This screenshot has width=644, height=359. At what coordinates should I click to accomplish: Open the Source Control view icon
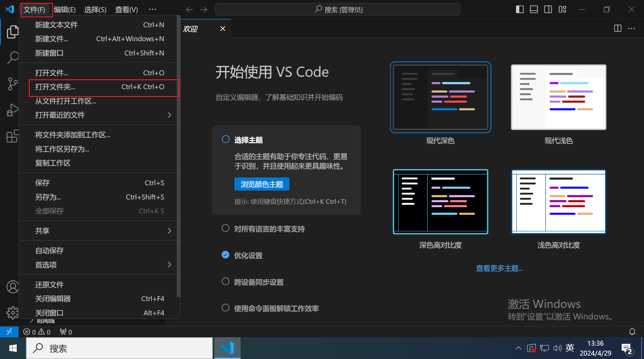[12, 84]
